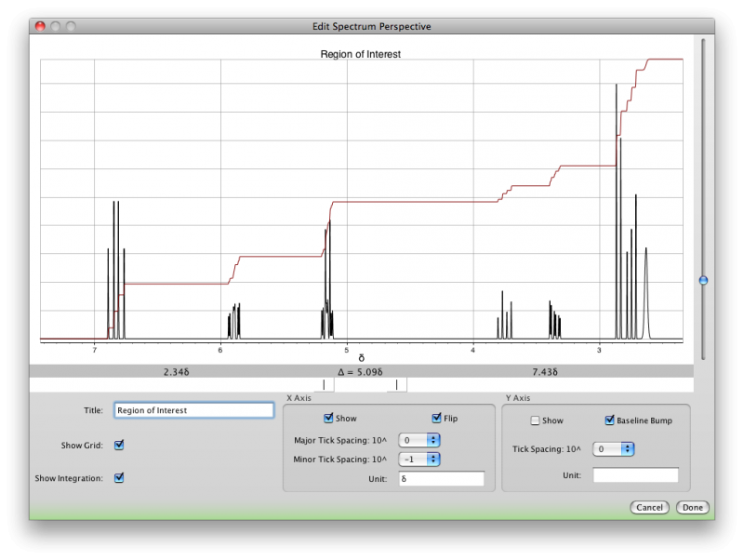This screenshot has width=744, height=560.
Task: Click the Cancel button
Action: point(649,507)
